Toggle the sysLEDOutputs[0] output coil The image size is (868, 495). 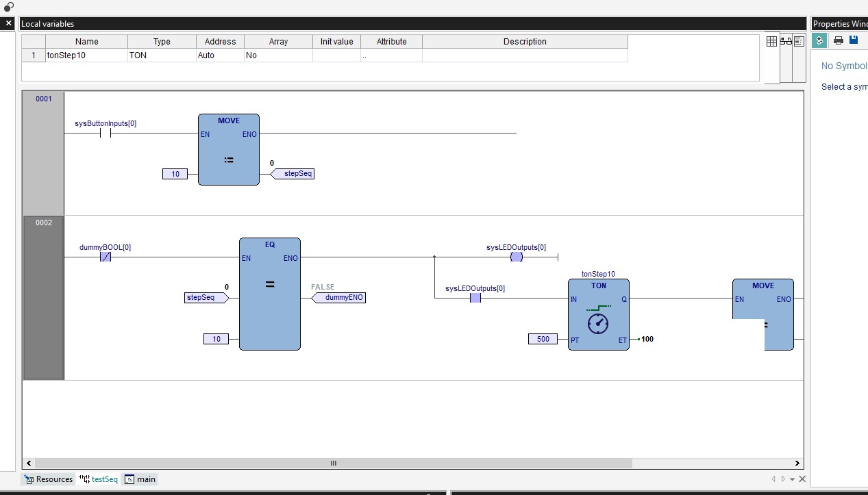(516, 257)
